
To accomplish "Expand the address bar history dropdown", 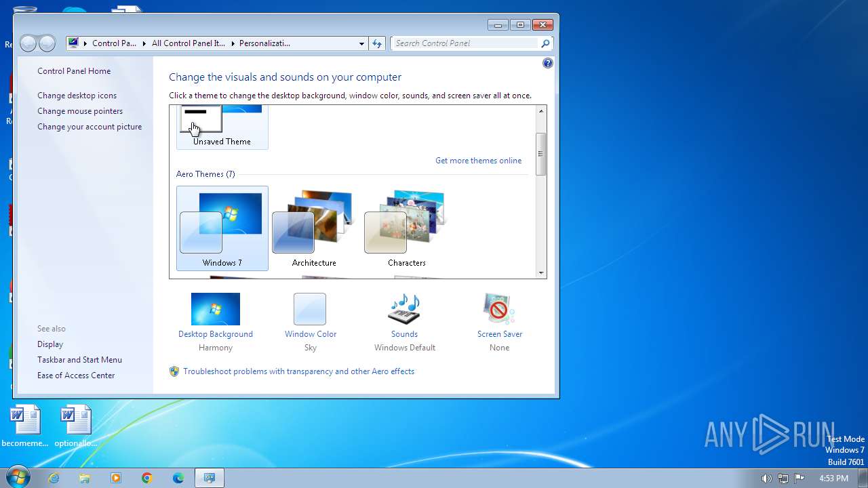I will pyautogui.click(x=361, y=43).
